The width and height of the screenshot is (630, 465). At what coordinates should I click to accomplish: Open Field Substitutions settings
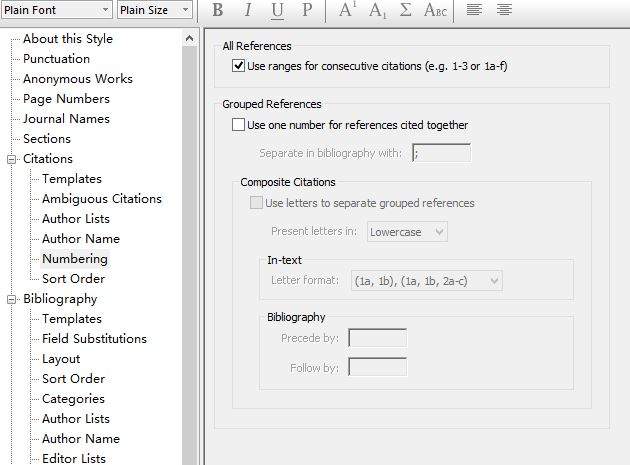(94, 339)
